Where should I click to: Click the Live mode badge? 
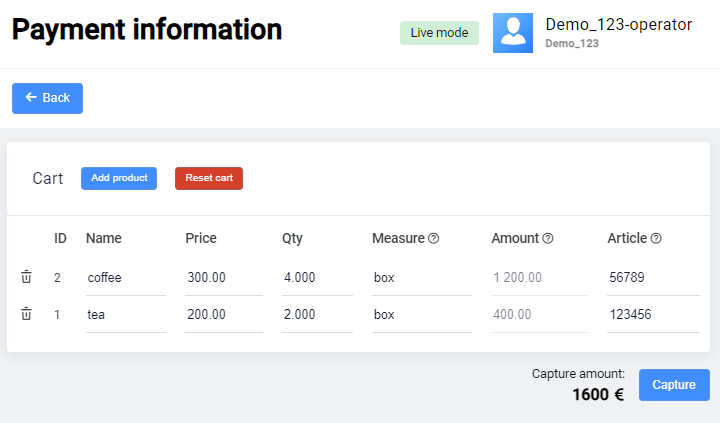coord(439,33)
